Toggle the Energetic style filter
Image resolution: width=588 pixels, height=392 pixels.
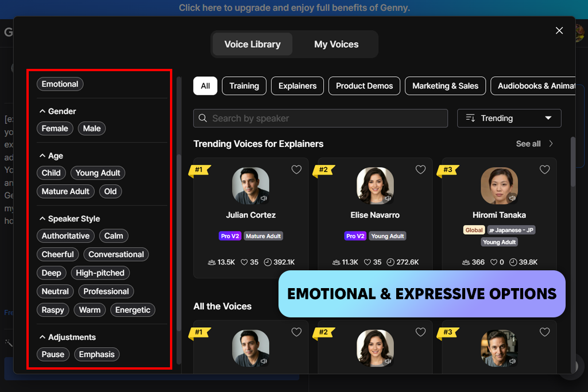click(x=133, y=310)
